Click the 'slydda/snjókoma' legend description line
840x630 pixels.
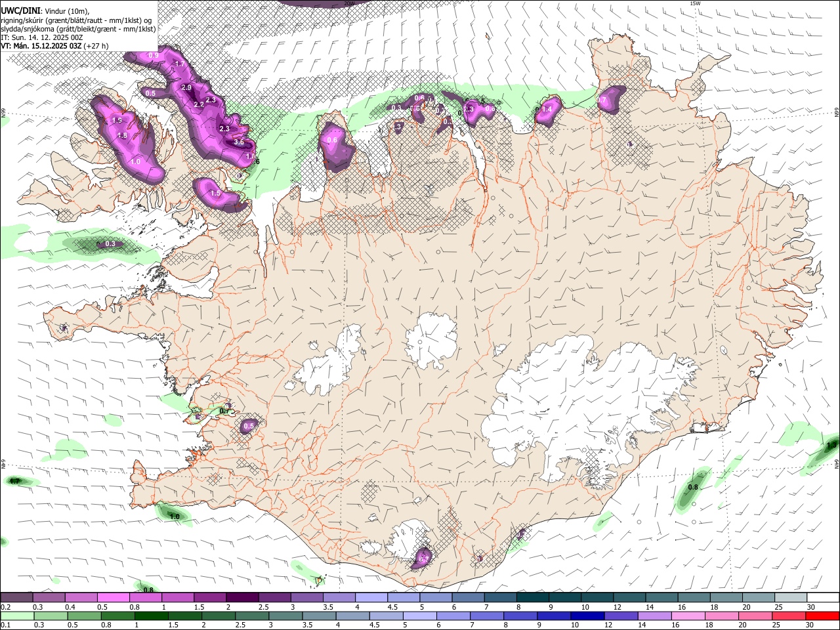pos(78,29)
